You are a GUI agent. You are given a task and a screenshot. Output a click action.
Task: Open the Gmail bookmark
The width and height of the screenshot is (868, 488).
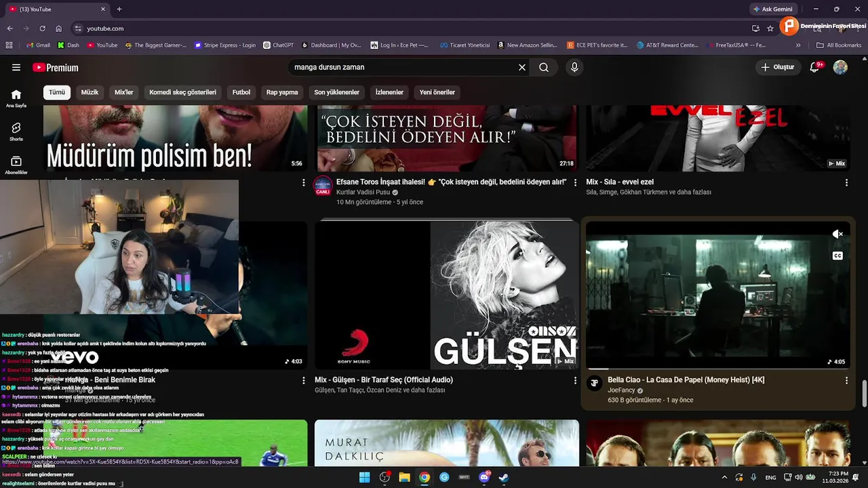click(38, 45)
